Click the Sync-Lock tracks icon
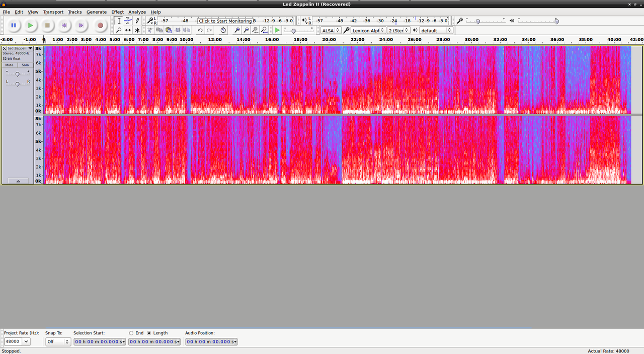 click(x=223, y=30)
